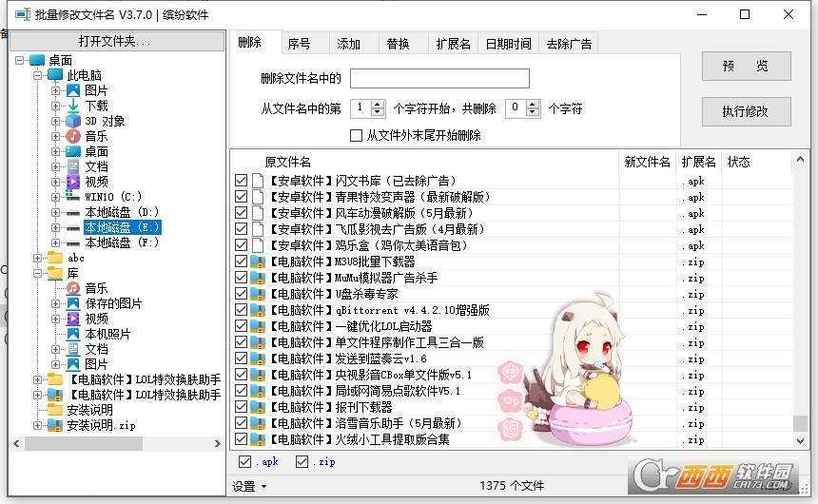This screenshot has height=504, width=818.
Task: Click the music note icon under 此电脑
Action: click(73, 136)
